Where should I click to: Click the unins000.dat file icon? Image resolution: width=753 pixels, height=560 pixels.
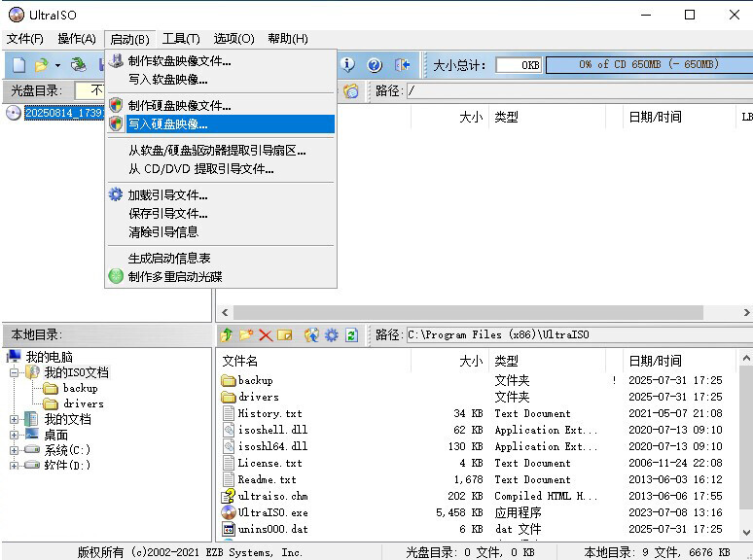[229, 529]
